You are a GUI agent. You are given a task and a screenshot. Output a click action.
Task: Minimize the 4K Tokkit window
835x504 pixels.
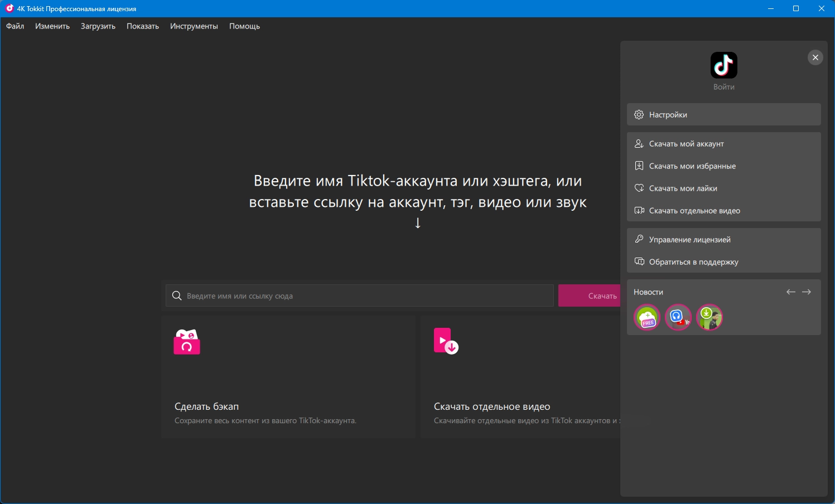(771, 8)
